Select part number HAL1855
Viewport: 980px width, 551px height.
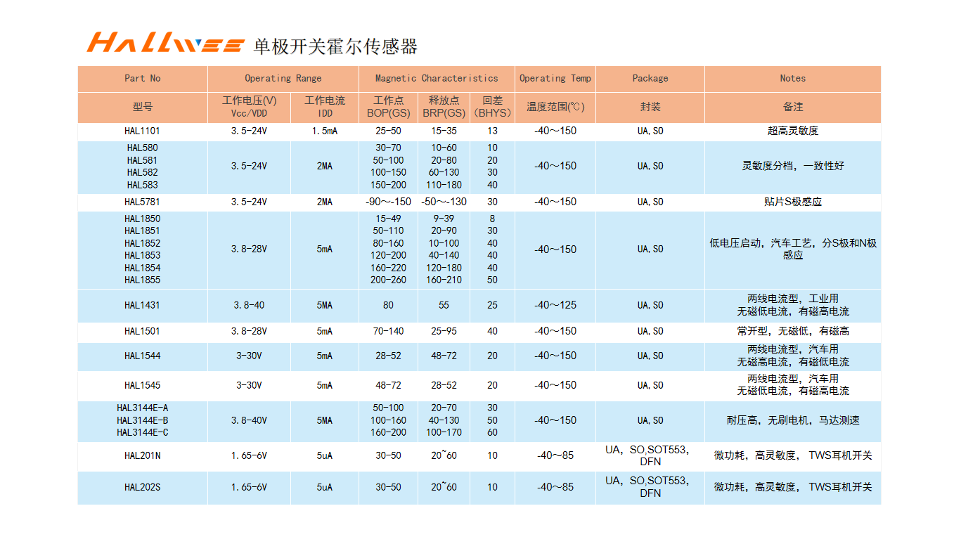coord(143,280)
